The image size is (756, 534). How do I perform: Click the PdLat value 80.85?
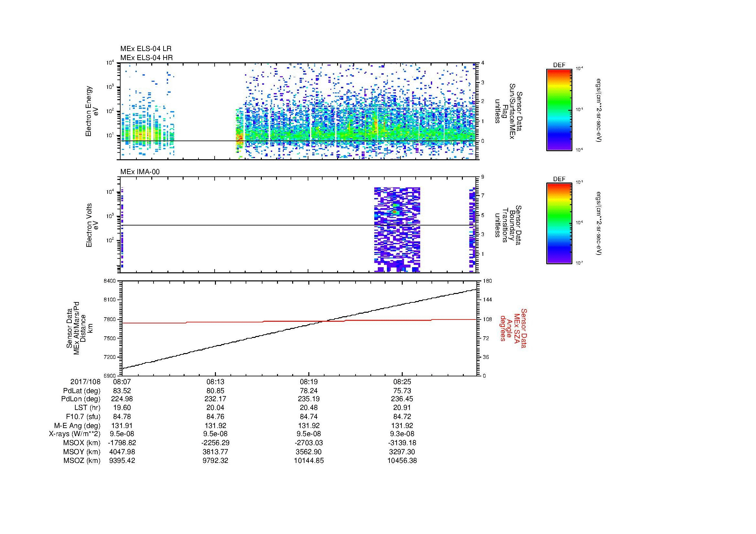click(x=215, y=391)
